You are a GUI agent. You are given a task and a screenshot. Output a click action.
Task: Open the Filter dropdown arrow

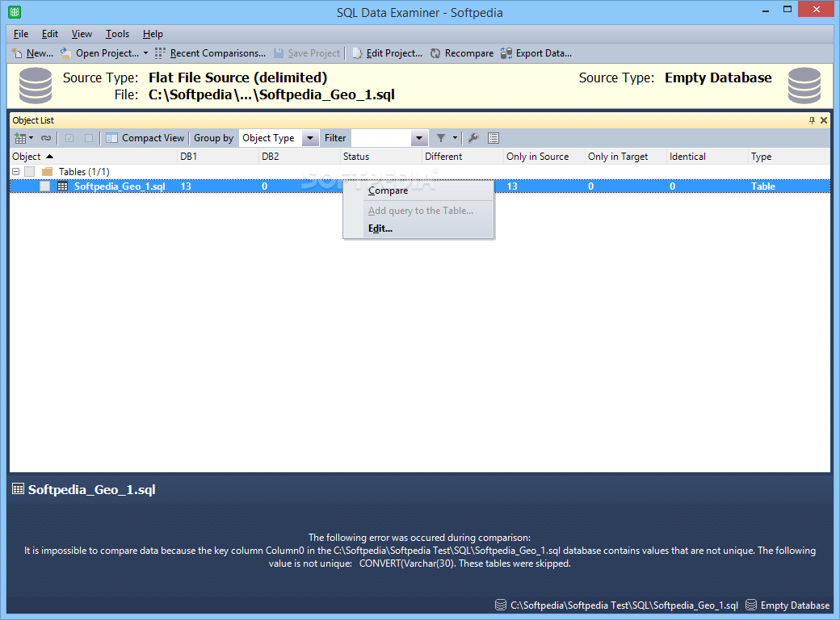[x=419, y=138]
